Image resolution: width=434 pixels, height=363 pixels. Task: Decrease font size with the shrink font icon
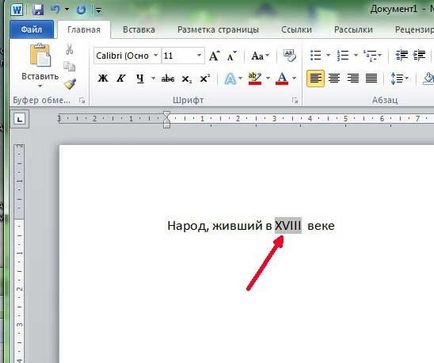(x=232, y=56)
